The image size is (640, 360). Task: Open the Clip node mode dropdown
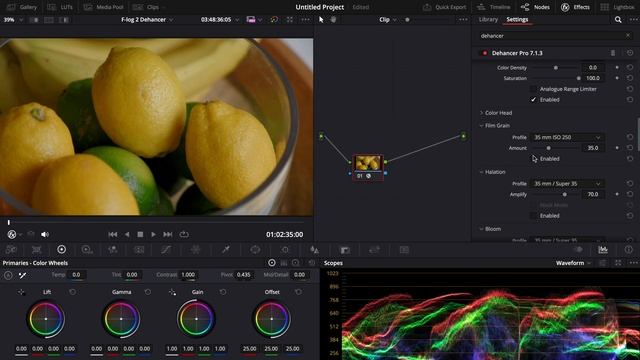click(x=387, y=20)
